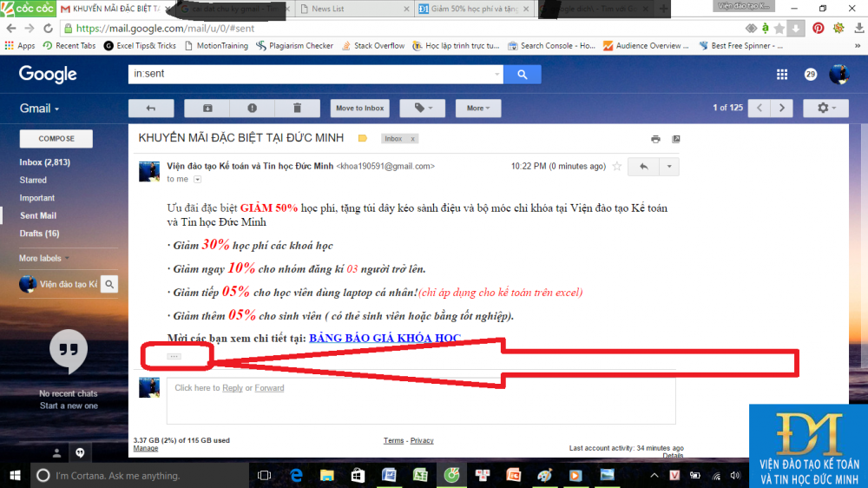Show recipient details arrow beside 'to me'
868x488 pixels.
point(198,180)
